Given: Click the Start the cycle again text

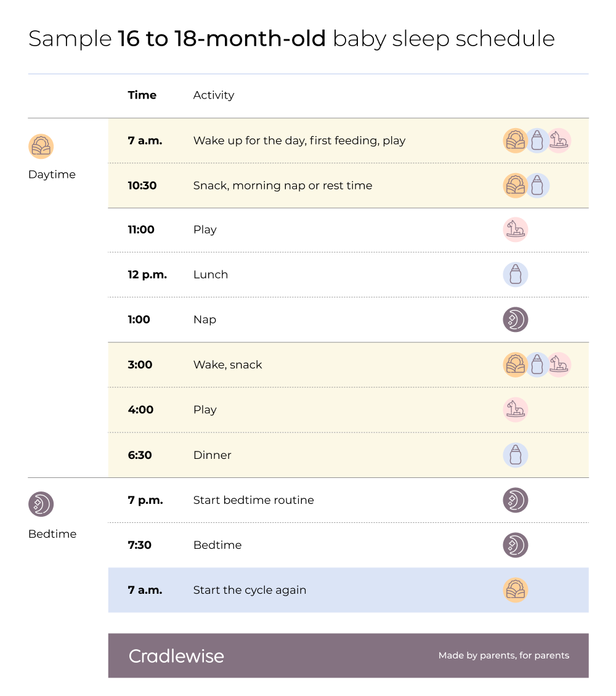Looking at the screenshot, I should click(x=249, y=590).
